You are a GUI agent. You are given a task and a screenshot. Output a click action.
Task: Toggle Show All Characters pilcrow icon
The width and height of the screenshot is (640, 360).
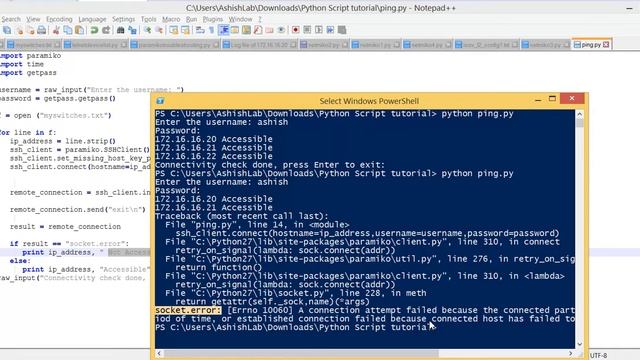click(x=211, y=30)
